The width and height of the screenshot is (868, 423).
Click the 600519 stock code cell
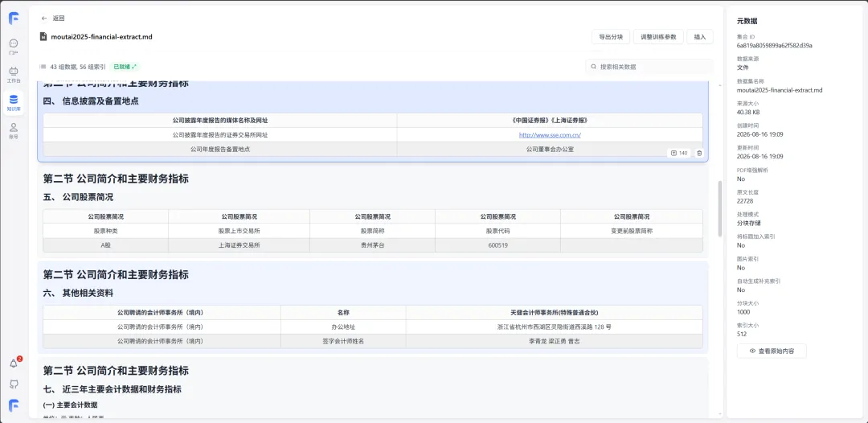point(497,245)
